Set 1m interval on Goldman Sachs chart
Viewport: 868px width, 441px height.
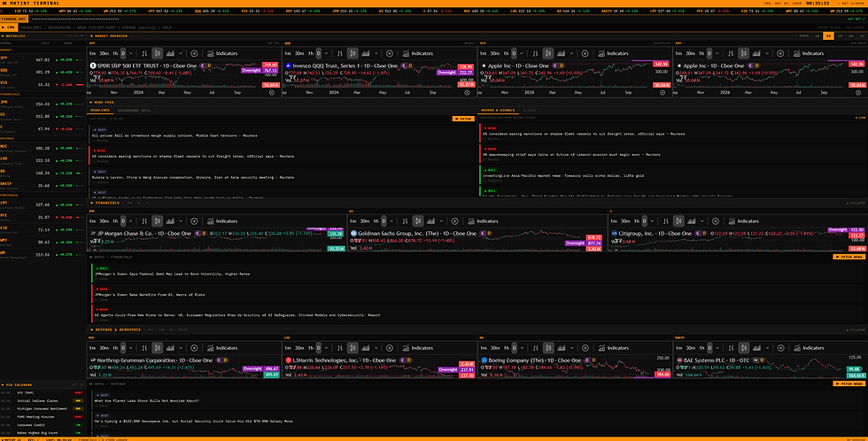[x=353, y=220]
